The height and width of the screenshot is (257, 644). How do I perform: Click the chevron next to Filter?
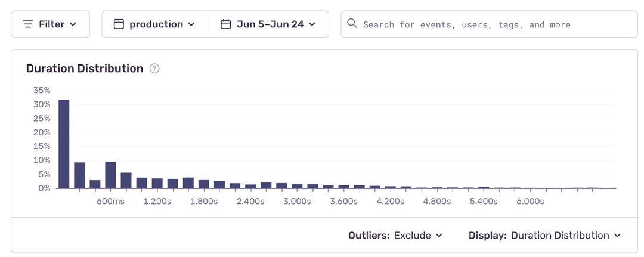73,24
